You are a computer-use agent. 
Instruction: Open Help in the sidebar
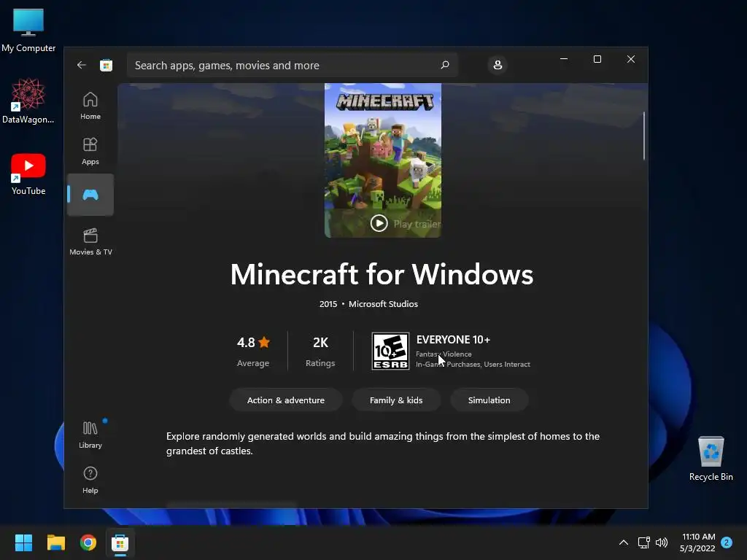[x=90, y=480]
